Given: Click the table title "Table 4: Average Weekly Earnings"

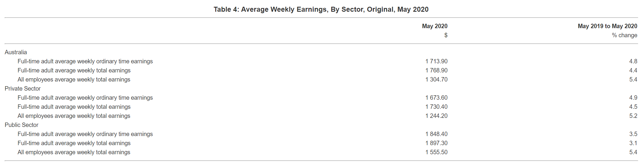Looking at the screenshot, I should point(321,9).
